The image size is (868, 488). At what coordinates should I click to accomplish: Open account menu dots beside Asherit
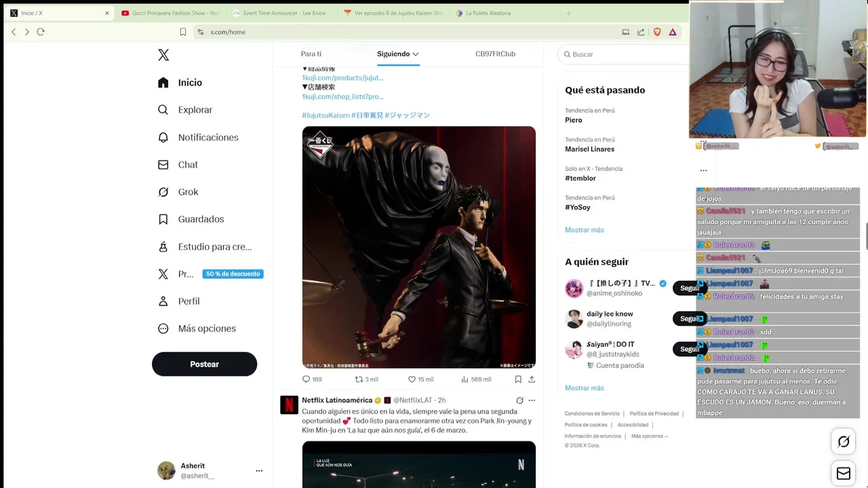[259, 470]
